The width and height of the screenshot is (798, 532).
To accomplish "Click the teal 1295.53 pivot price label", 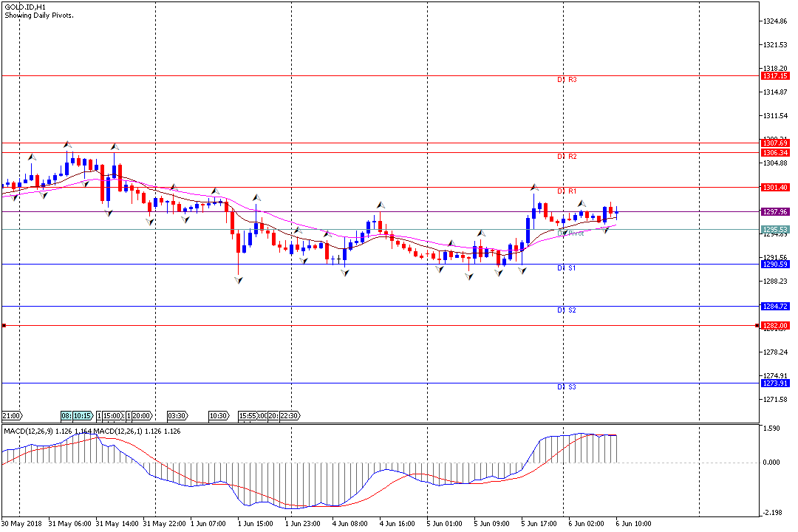I will [775, 230].
